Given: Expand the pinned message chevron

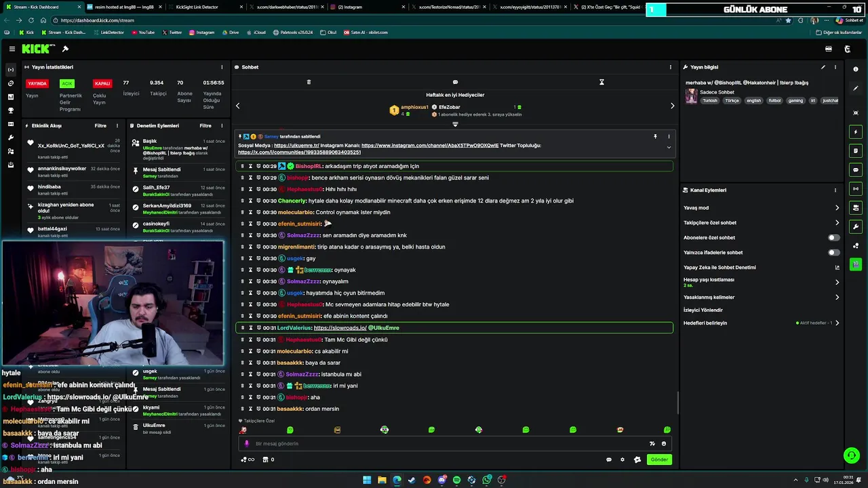Looking at the screenshot, I should click(669, 147).
